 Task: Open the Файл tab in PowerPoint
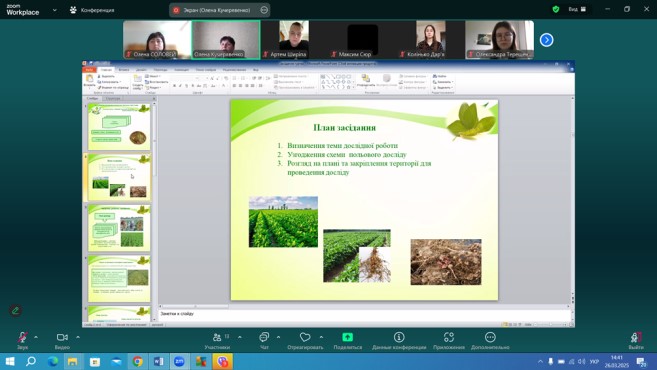(x=89, y=70)
